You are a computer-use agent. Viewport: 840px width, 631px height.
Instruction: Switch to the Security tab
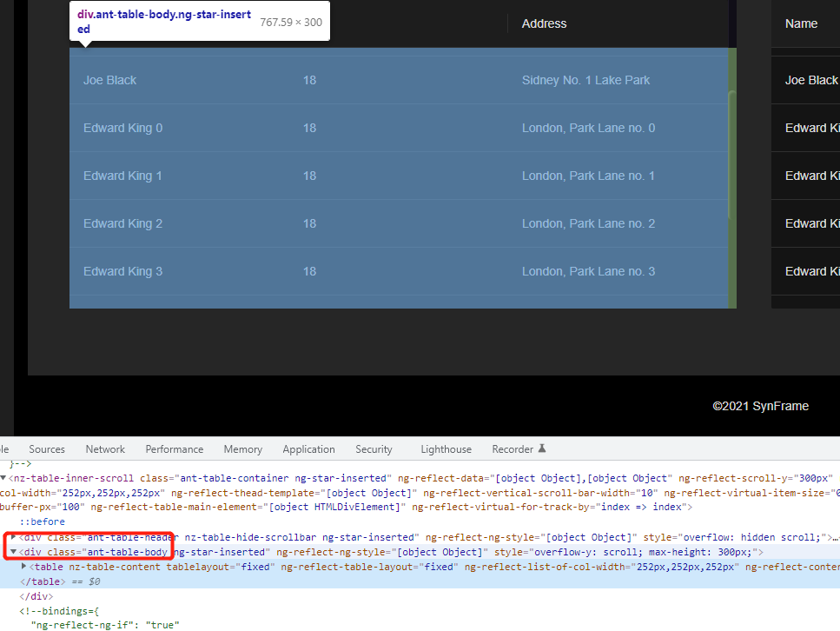point(374,449)
